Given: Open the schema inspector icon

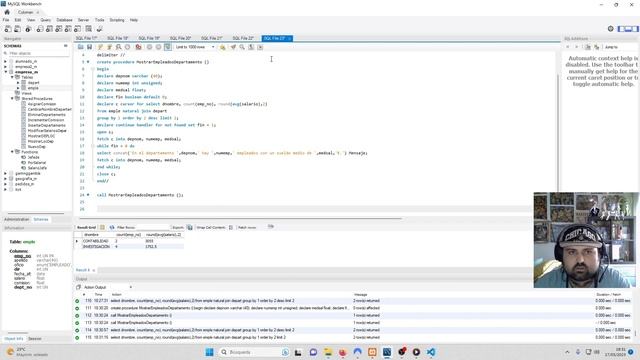Looking at the screenshot, I should tap(28, 29).
